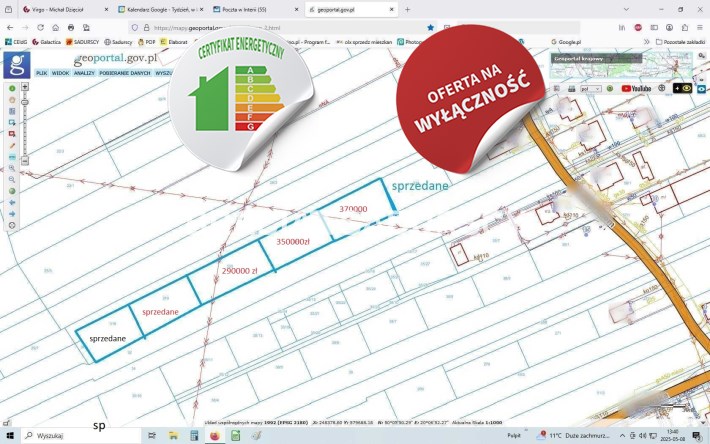The width and height of the screenshot is (710, 444).
Task: Go to the previous map view arrow
Action: [12, 202]
